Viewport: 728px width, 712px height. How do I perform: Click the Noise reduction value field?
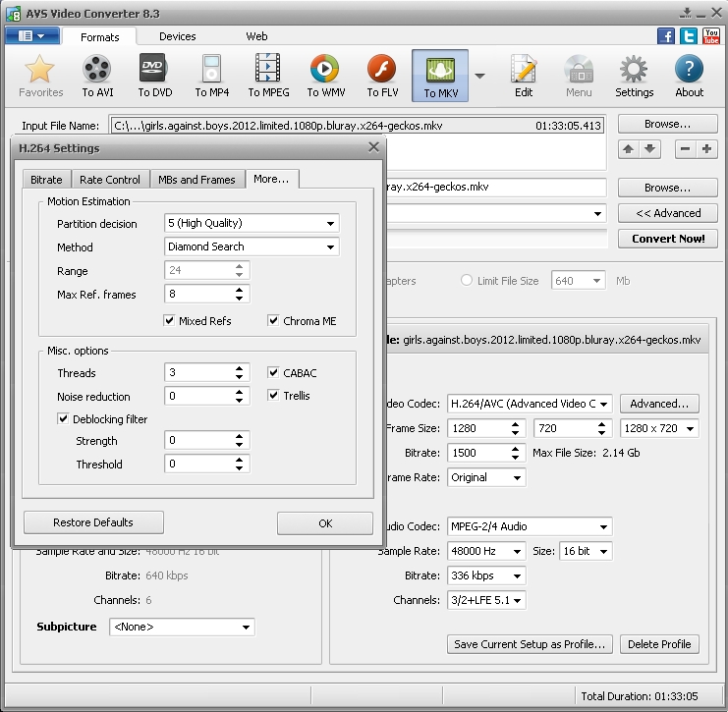click(199, 396)
